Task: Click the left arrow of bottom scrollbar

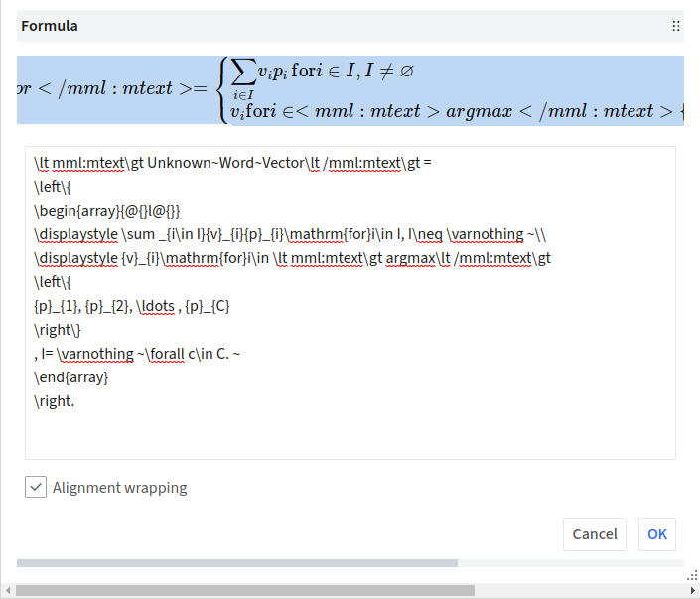Action: point(7,590)
